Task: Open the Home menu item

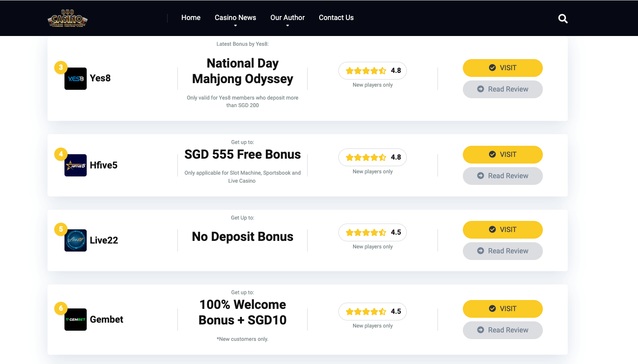Action: click(x=191, y=18)
